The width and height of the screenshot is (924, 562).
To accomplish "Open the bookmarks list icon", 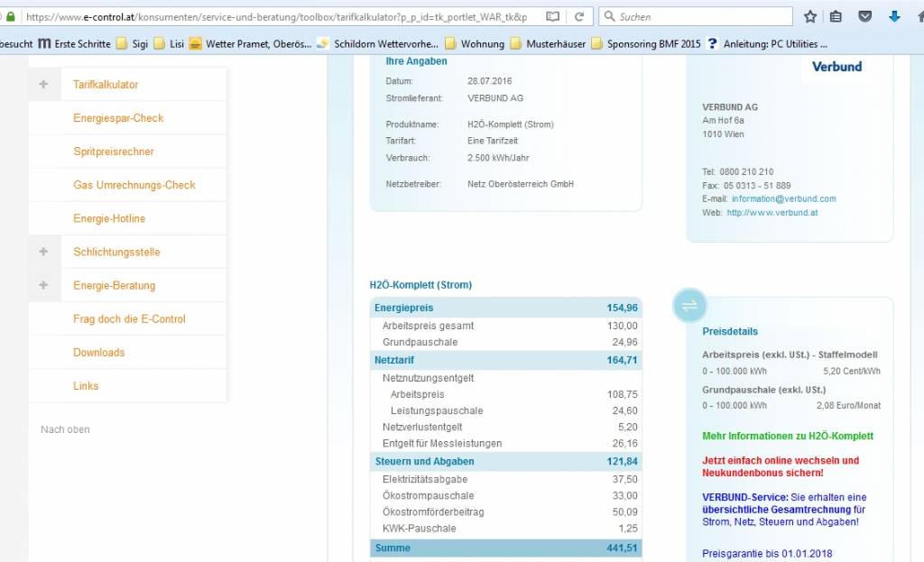I will [x=836, y=16].
